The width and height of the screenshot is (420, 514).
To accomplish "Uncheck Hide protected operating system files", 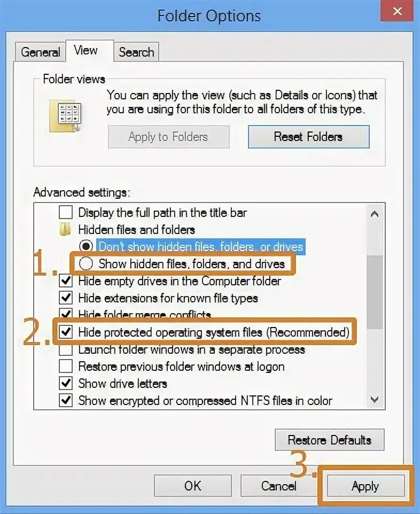I will 66,332.
